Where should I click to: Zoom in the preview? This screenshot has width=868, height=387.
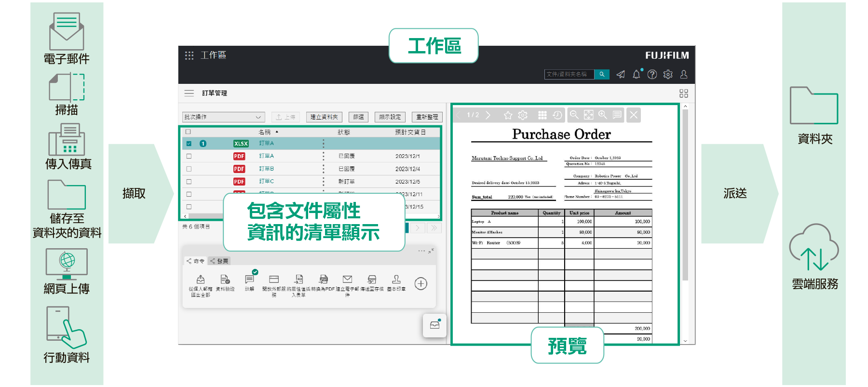click(x=603, y=115)
